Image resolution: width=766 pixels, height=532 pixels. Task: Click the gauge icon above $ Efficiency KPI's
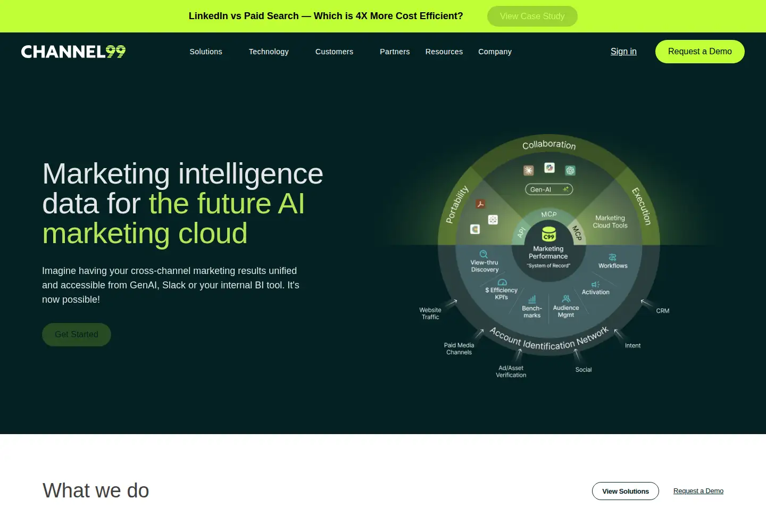[x=502, y=282]
